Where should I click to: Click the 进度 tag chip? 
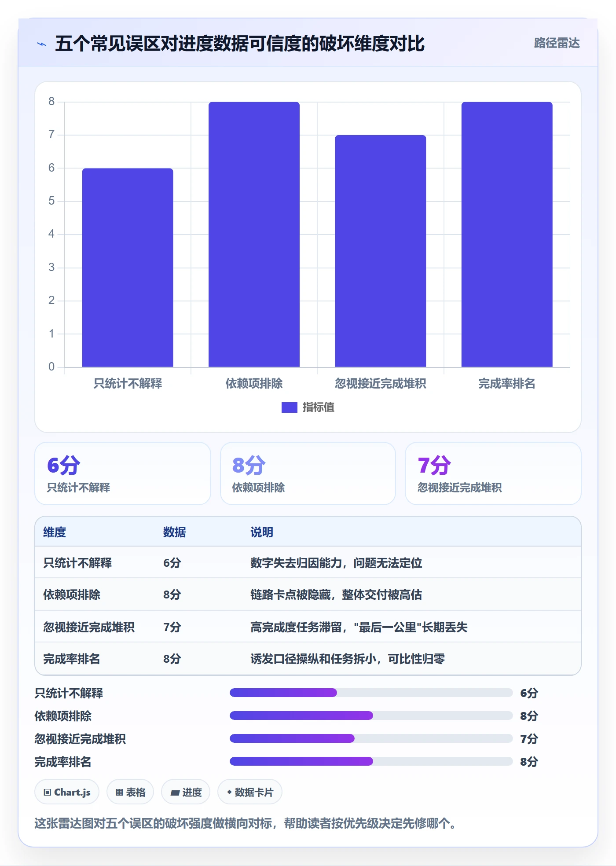tap(186, 792)
